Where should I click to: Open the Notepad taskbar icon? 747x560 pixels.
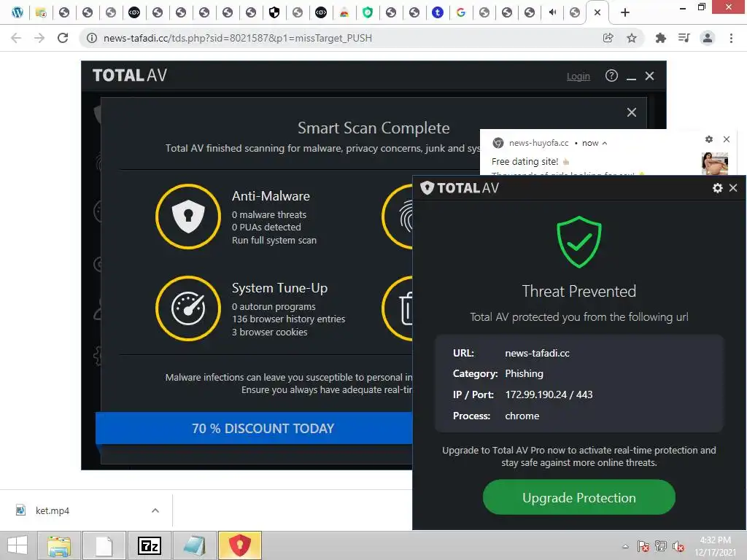coord(195,545)
